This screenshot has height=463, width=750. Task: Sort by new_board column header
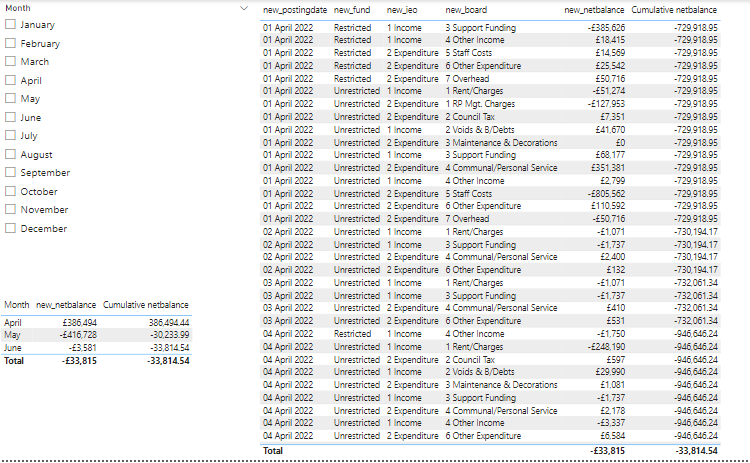[x=466, y=10]
